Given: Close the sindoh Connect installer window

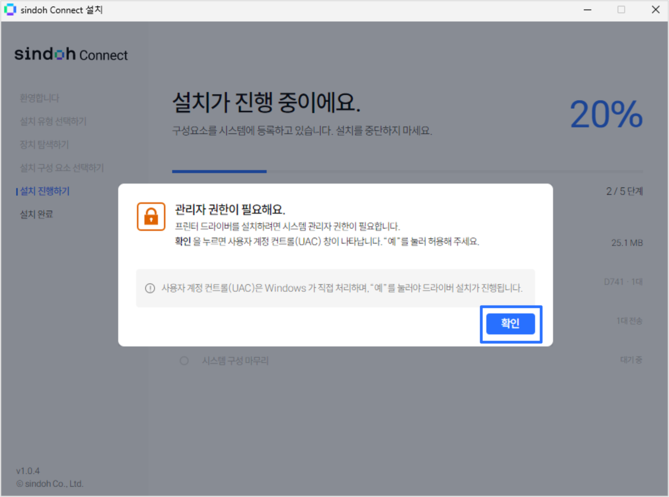Looking at the screenshot, I should 656,10.
